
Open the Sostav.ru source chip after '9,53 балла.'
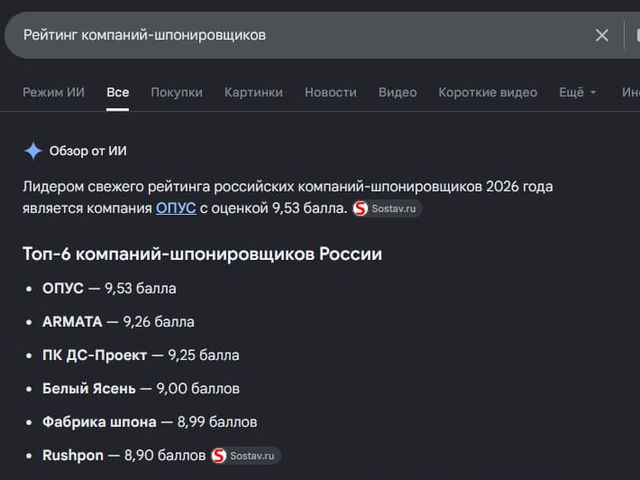point(387,209)
